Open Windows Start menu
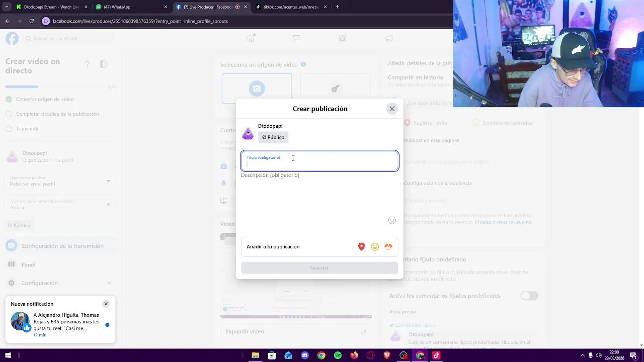Image resolution: width=644 pixels, height=362 pixels. coord(8,355)
